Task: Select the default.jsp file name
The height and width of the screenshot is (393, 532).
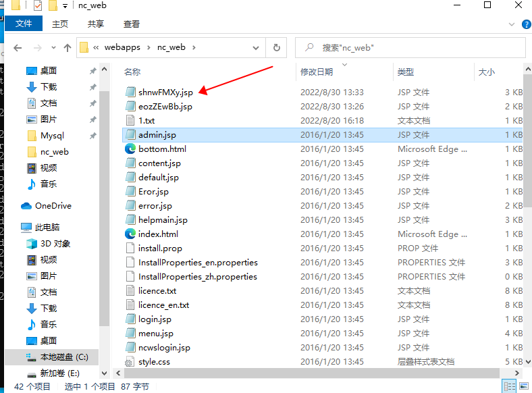Action: 159,178
